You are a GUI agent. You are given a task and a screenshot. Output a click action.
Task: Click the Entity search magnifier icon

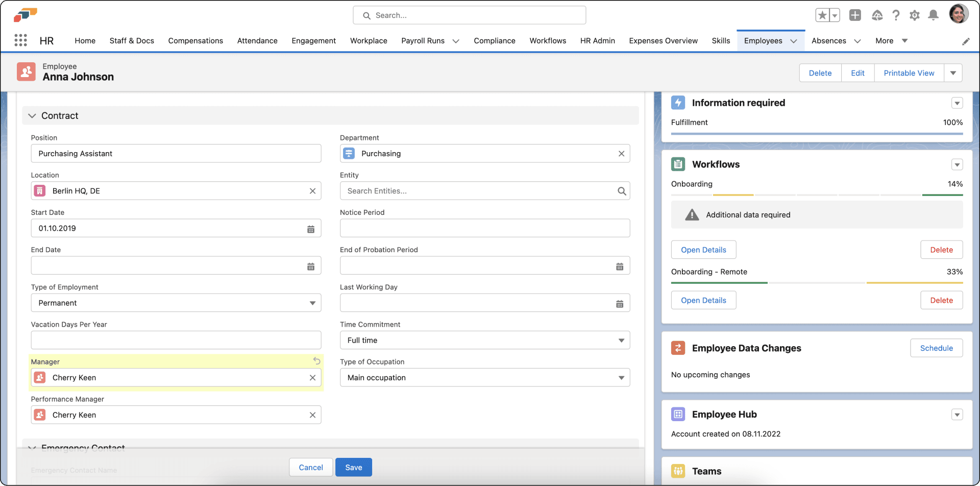click(x=622, y=191)
